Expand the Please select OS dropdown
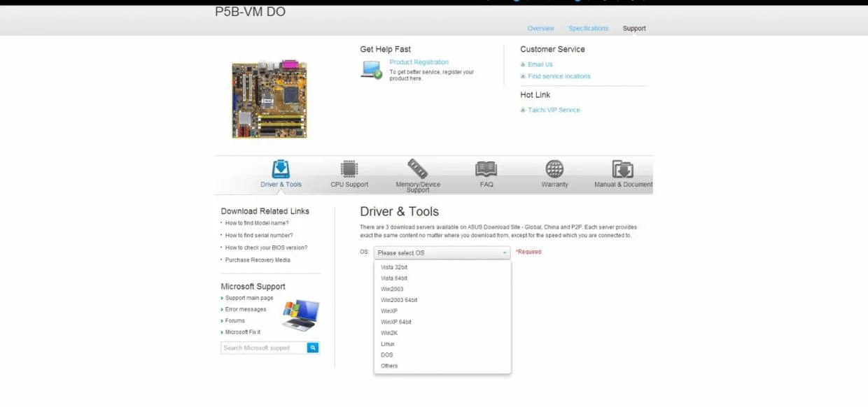Screen dimensions: 868x407 (x=442, y=253)
